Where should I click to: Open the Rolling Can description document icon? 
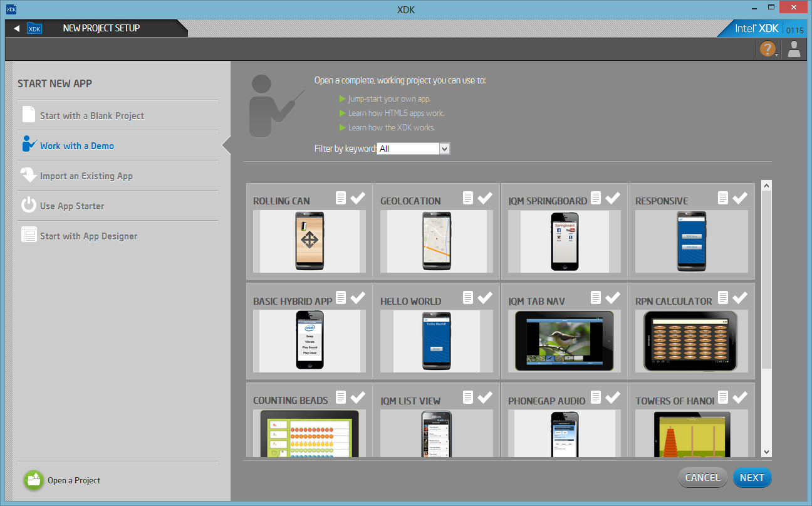(x=341, y=198)
